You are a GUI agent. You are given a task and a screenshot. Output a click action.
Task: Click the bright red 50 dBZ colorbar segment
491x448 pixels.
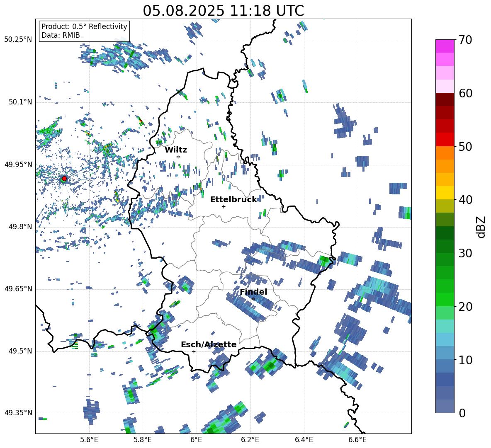(x=445, y=140)
